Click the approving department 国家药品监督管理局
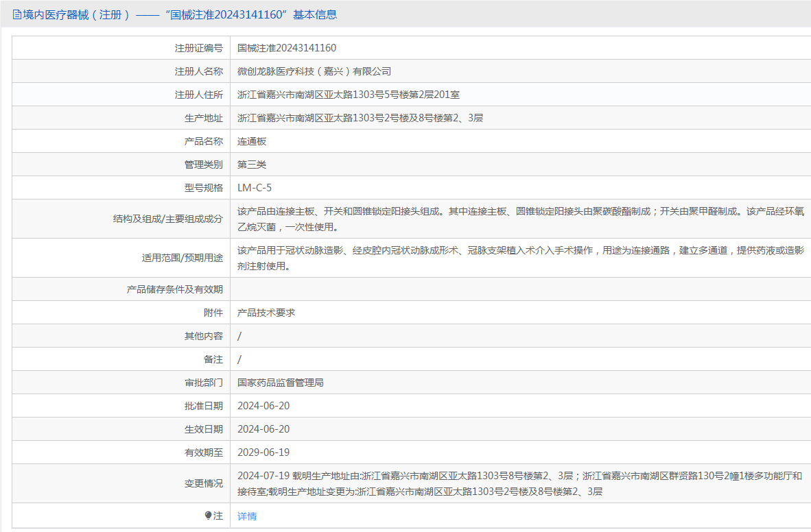Image resolution: width=811 pixels, height=532 pixels. pyautogui.click(x=281, y=383)
